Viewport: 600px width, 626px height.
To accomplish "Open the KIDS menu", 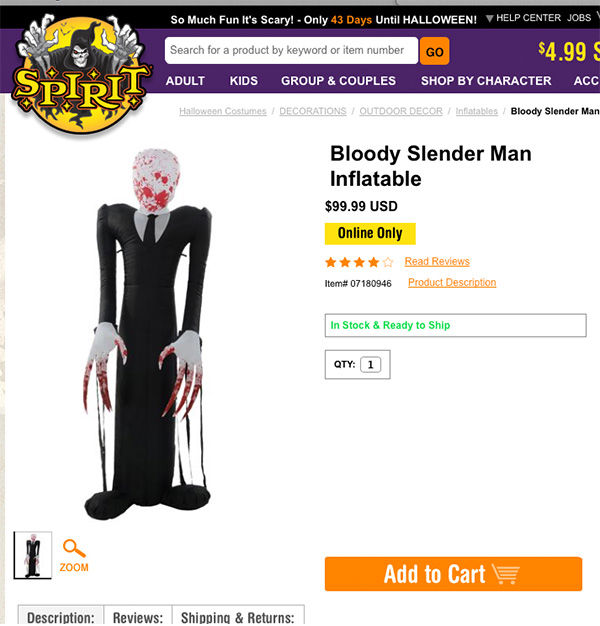I will point(244,81).
